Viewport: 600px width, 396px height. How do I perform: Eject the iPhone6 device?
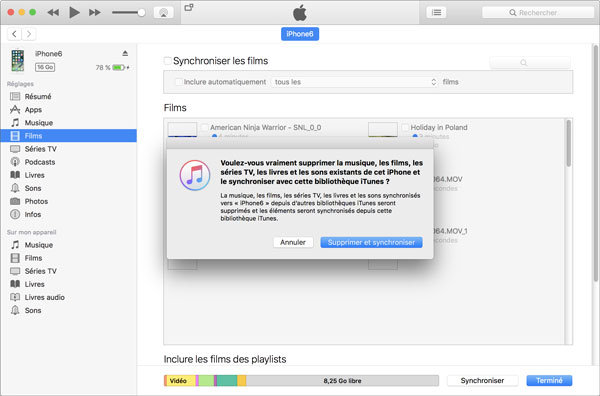click(125, 53)
